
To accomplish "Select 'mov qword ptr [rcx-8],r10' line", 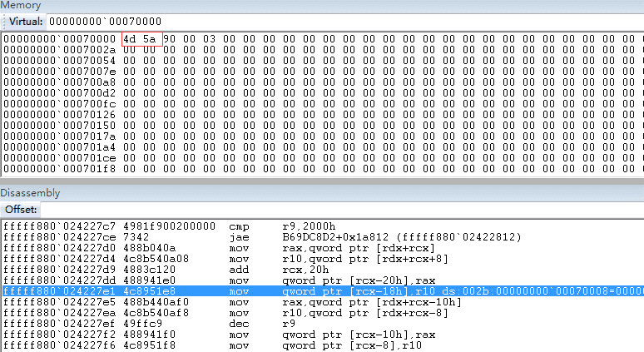I will coord(323,345).
